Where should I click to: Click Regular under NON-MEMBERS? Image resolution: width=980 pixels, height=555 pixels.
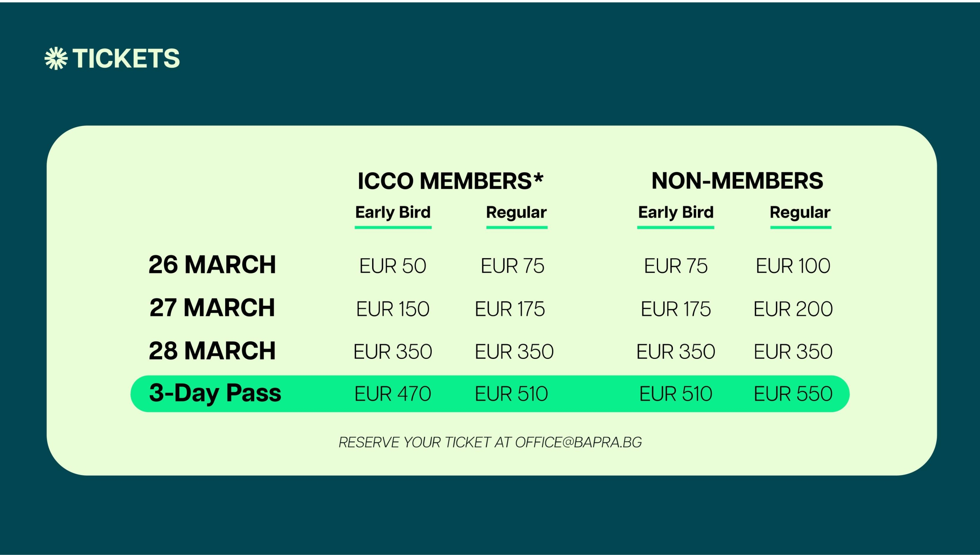pyautogui.click(x=800, y=213)
